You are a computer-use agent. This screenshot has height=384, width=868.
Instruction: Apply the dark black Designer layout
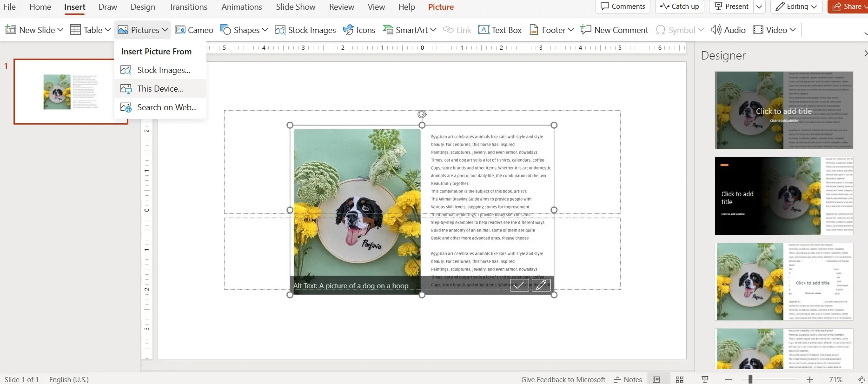coord(784,196)
